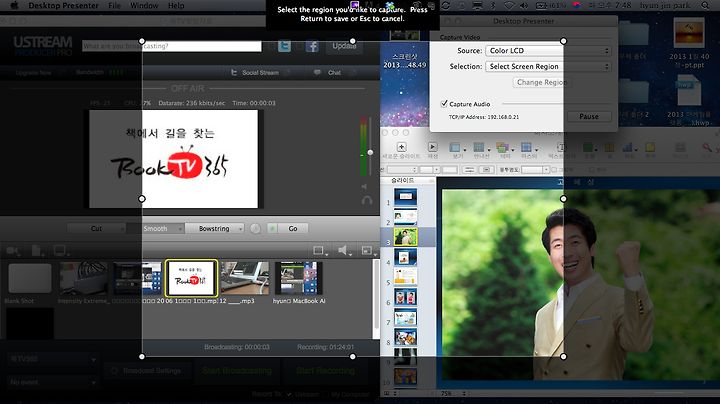
Task: Open Spotlight search in the menu bar
Action: pos(705,6)
